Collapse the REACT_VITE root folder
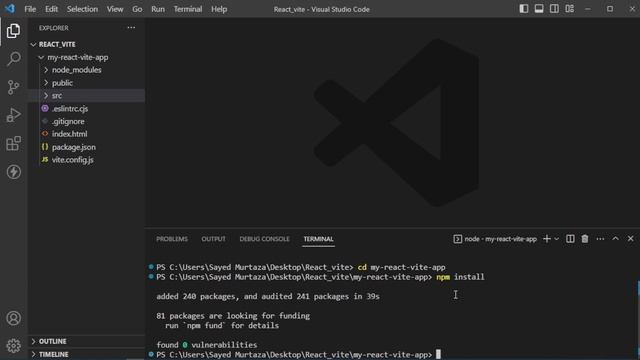 coord(87,44)
